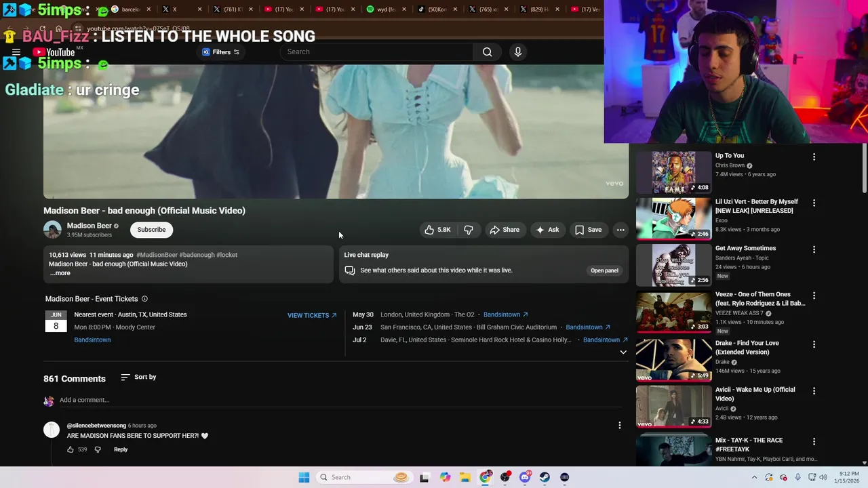The height and width of the screenshot is (488, 868).
Task: Open the #locket hashtag
Action: point(227,255)
